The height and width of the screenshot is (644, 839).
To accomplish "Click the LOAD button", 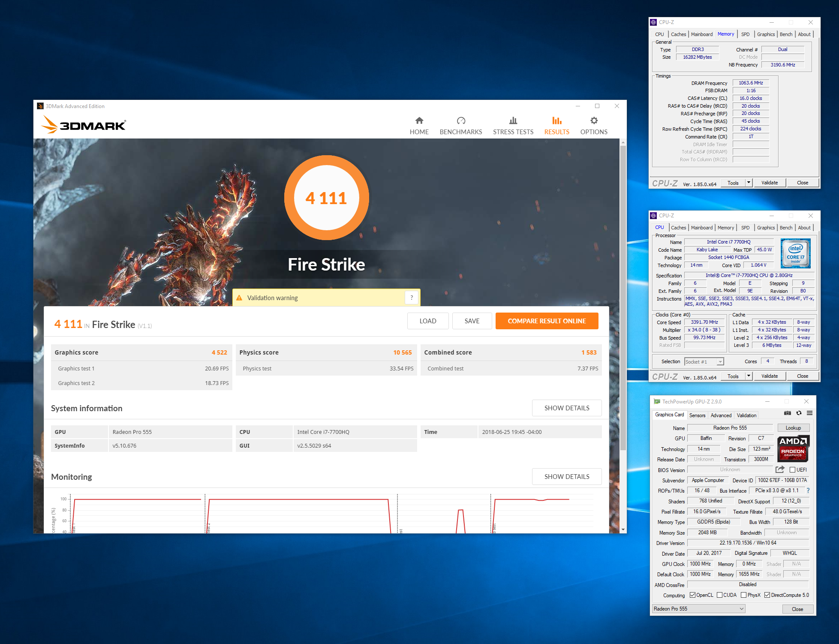I will coord(428,321).
